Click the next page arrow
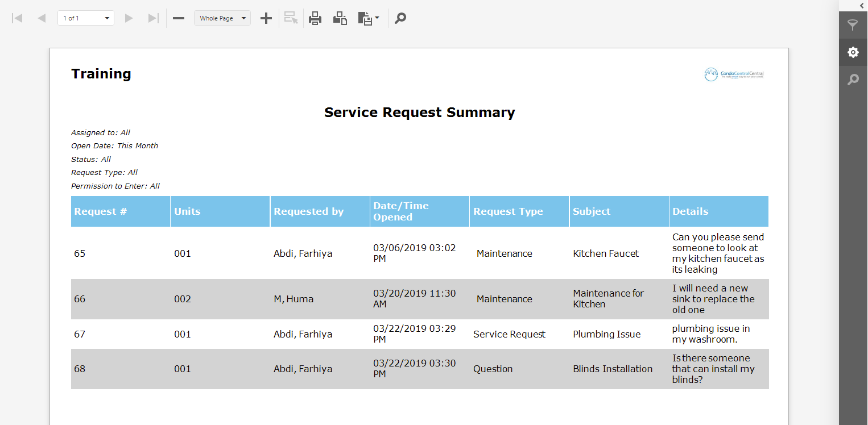Viewport: 868px width, 425px height. 129,18
